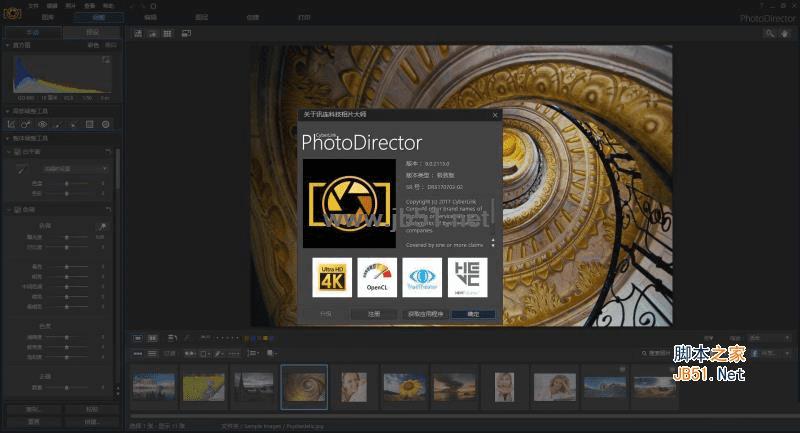Click the Facebook share icon
This screenshot has width=800, height=433.
(755, 353)
